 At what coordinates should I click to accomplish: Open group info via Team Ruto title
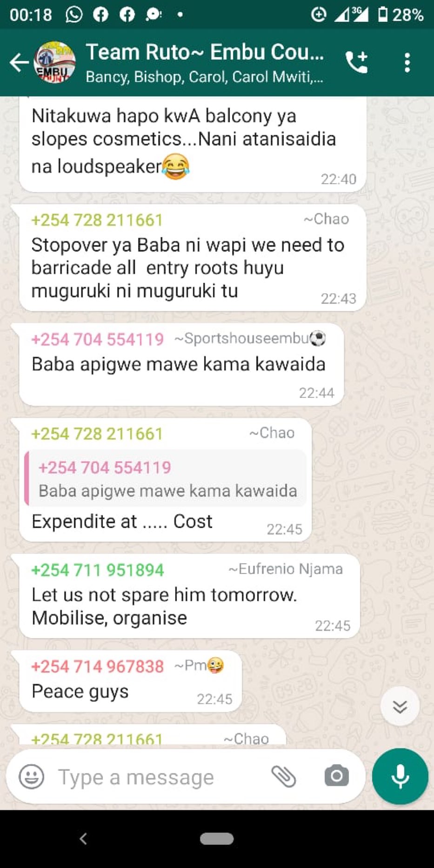[x=205, y=52]
